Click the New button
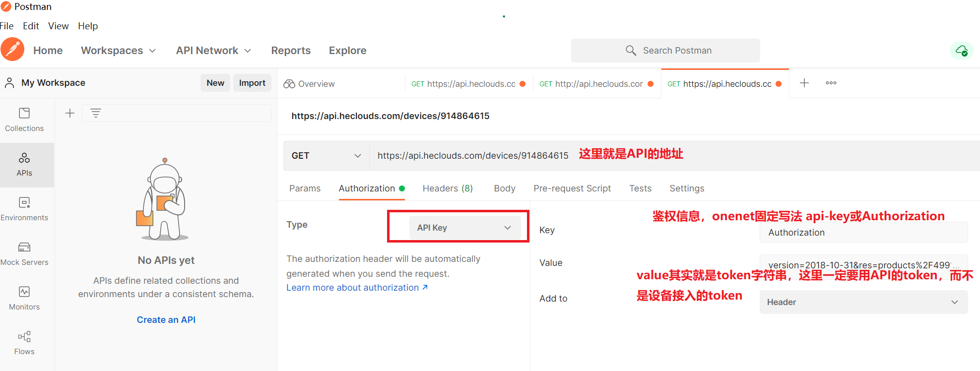The height and width of the screenshot is (371, 980). point(215,83)
